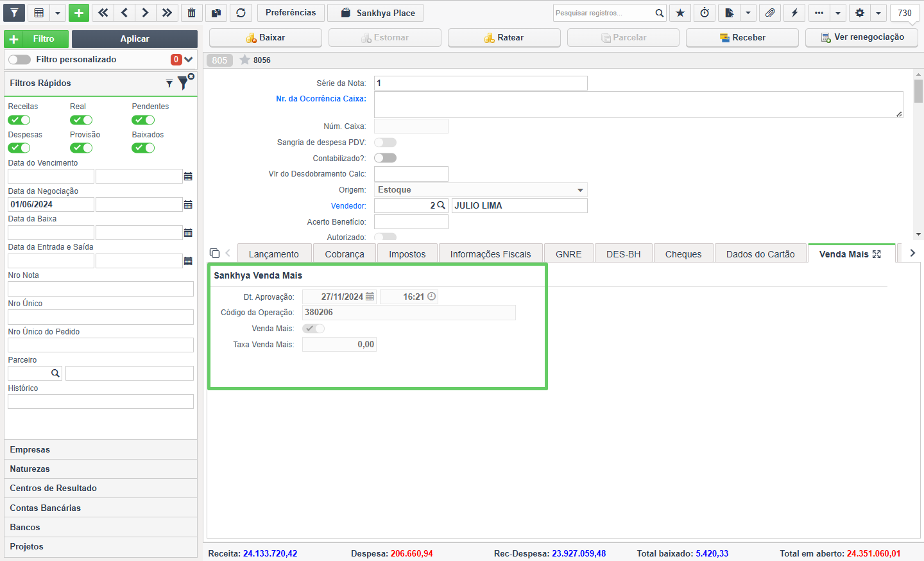924x561 pixels.
Task: Expand custom filter chevron next to 0 badge
Action: coord(189,59)
